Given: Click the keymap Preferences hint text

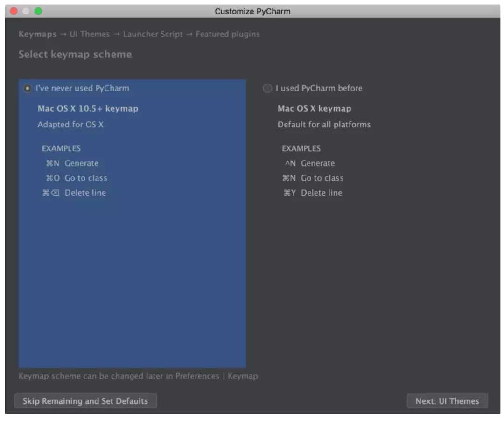Looking at the screenshot, I should point(138,376).
